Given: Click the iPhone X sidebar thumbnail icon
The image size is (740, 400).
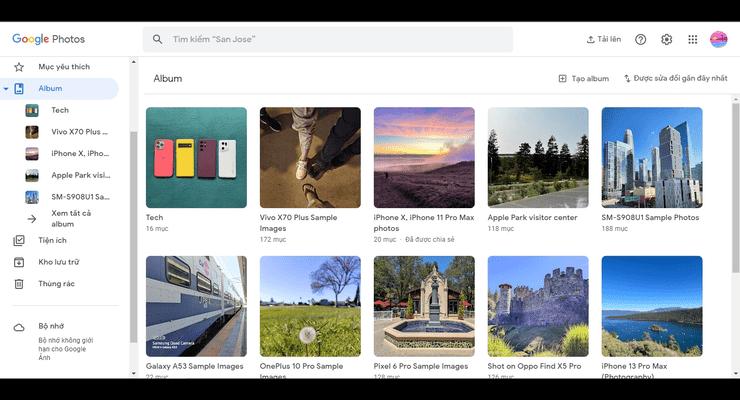Looking at the screenshot, I should [32, 154].
